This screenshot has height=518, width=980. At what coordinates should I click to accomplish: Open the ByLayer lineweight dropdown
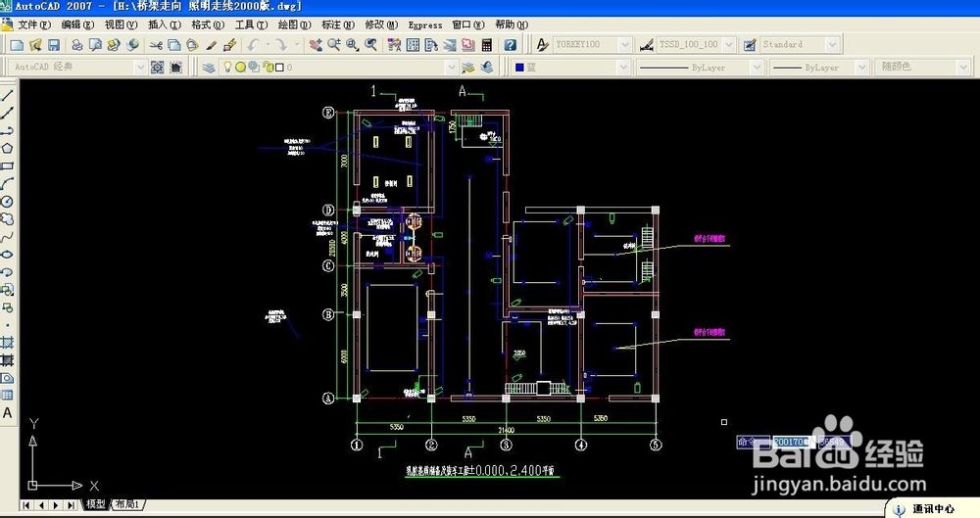pos(861,67)
